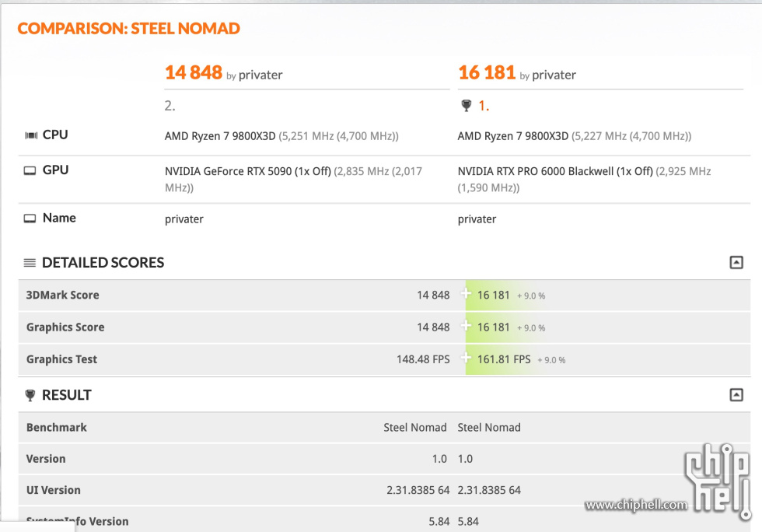Image resolution: width=762 pixels, height=532 pixels.
Task: Click the SystemInfo Version row label
Action: point(77,521)
